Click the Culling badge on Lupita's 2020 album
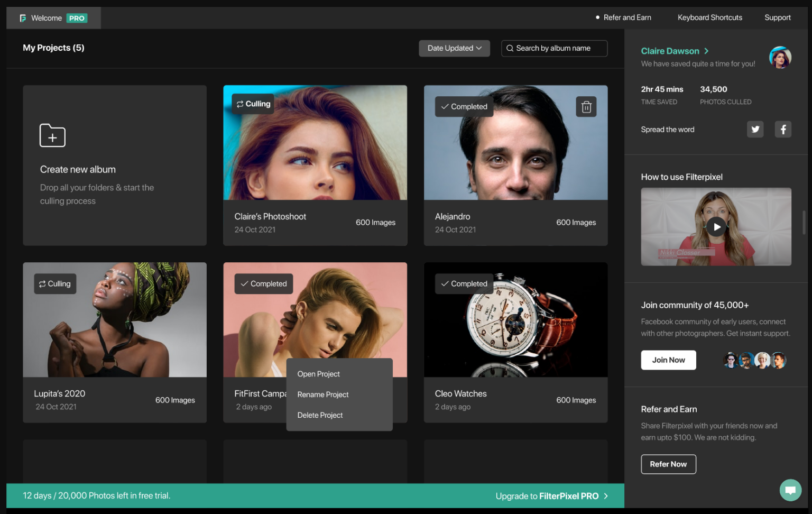 (55, 283)
